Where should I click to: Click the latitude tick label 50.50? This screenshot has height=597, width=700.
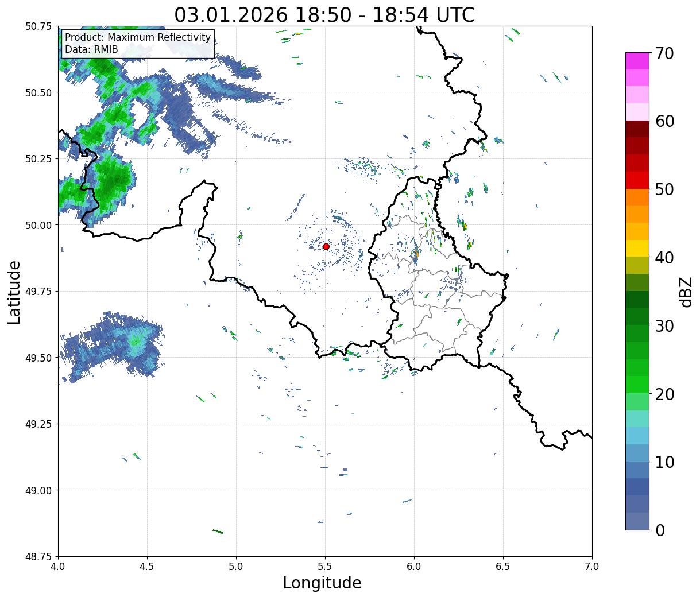pos(38,92)
